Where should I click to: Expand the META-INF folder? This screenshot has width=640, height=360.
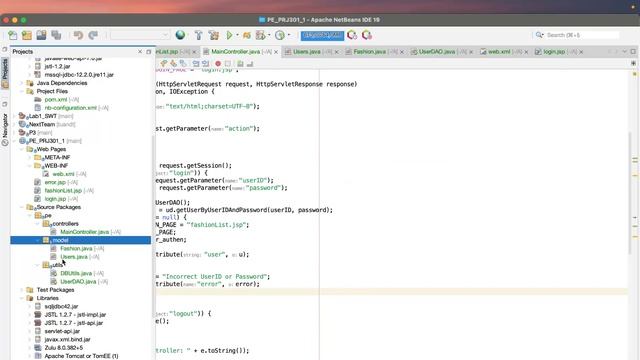click(x=30, y=158)
